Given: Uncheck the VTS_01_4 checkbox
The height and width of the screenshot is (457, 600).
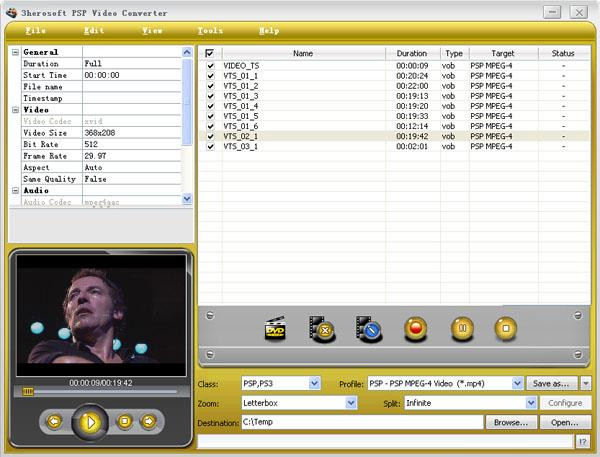Looking at the screenshot, I should click(210, 106).
